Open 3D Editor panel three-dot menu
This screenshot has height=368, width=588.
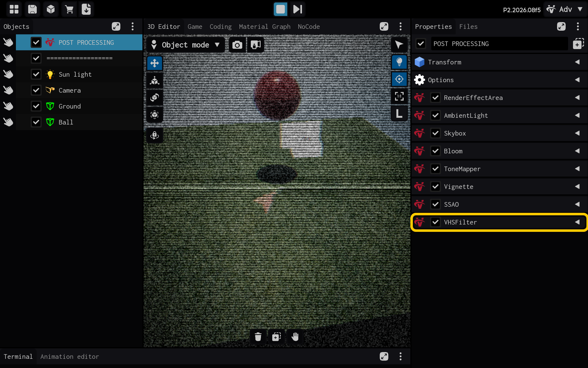[401, 26]
